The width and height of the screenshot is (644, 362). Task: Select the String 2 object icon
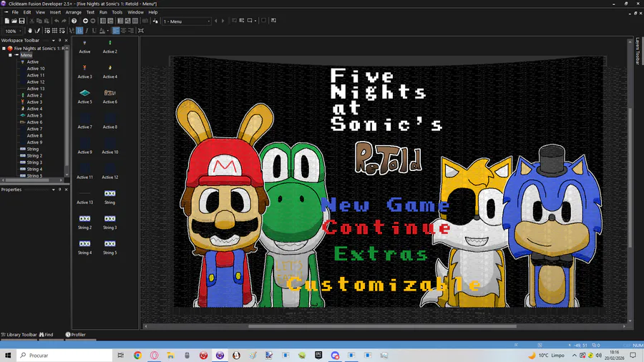(x=84, y=218)
